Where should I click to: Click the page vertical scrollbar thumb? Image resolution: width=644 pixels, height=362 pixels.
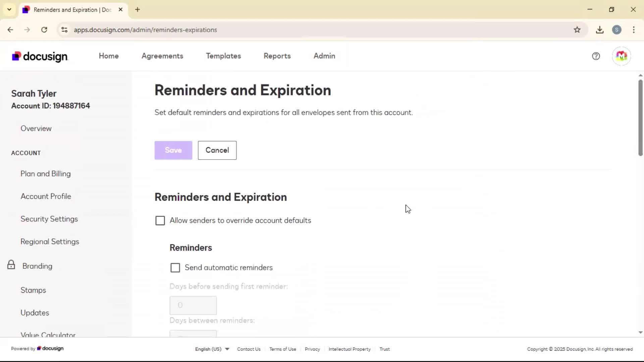pyautogui.click(x=640, y=118)
